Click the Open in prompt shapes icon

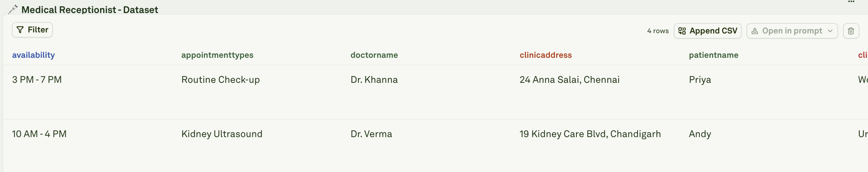click(x=755, y=31)
